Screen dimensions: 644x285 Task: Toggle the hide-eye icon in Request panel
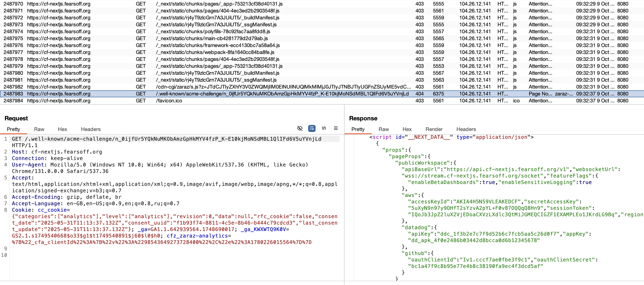tap(300, 128)
